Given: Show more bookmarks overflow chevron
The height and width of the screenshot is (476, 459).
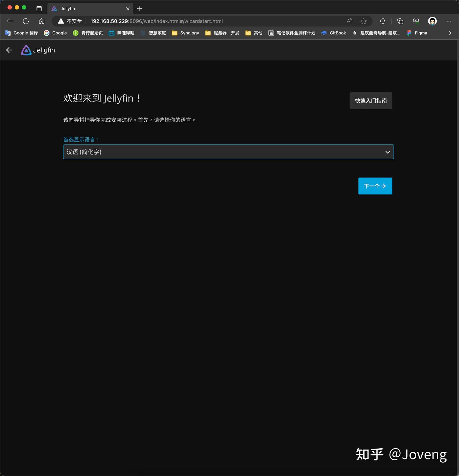Looking at the screenshot, I should [450, 33].
